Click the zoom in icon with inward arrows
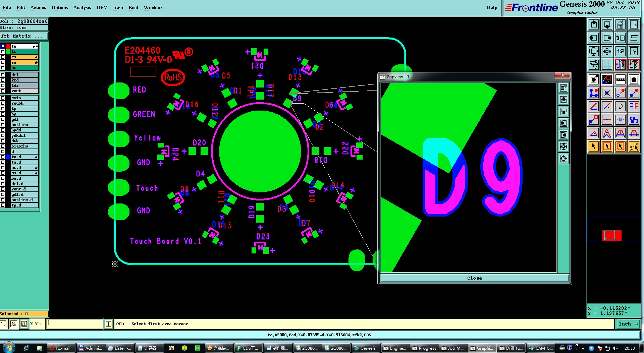Viewport: 644px width, 353px height. pos(594,51)
